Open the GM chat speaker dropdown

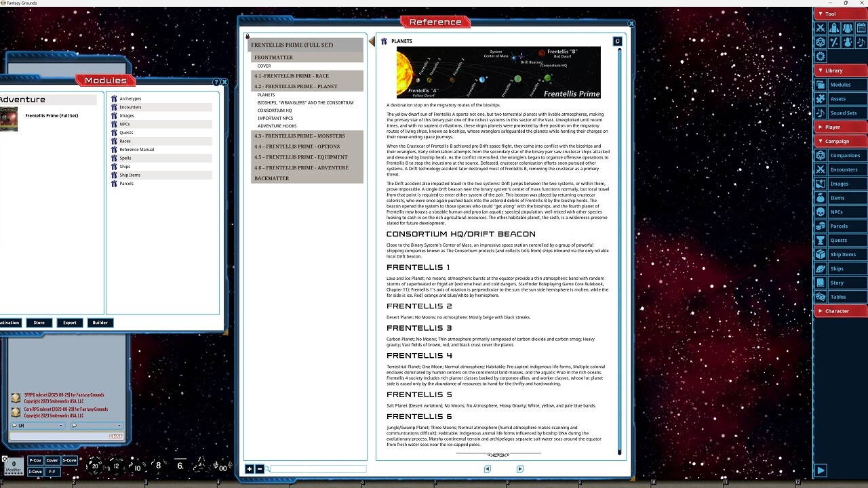[38, 426]
